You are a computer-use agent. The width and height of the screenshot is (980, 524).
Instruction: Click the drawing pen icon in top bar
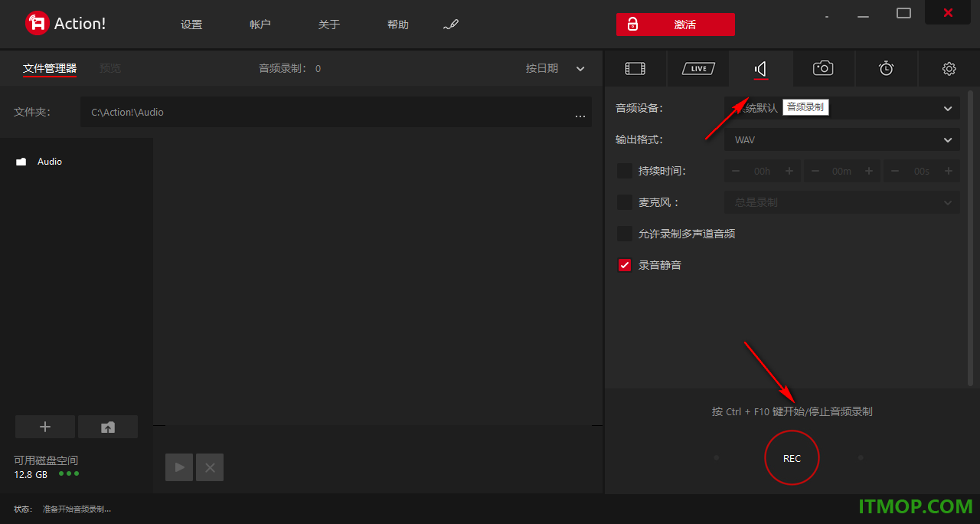tap(451, 25)
